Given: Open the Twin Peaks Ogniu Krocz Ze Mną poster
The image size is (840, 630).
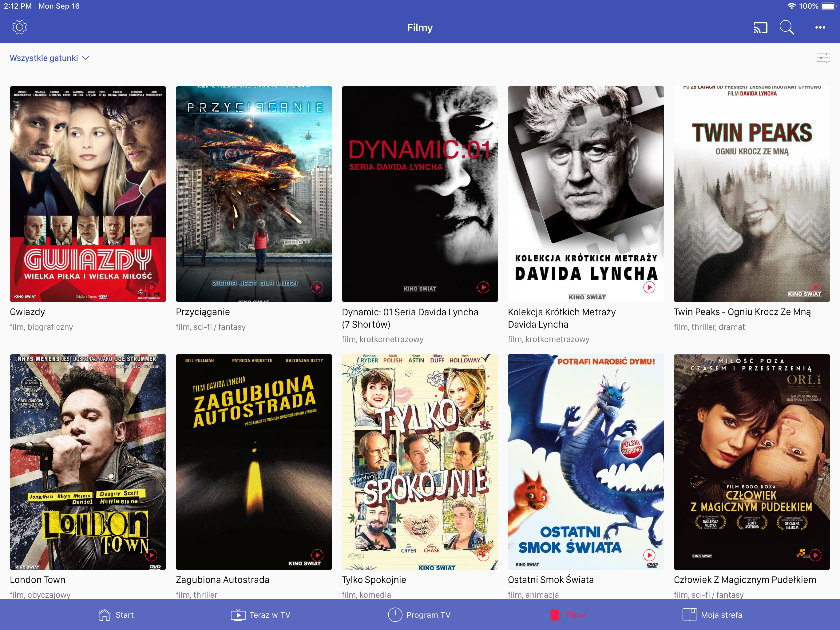Looking at the screenshot, I should pyautogui.click(x=752, y=194).
